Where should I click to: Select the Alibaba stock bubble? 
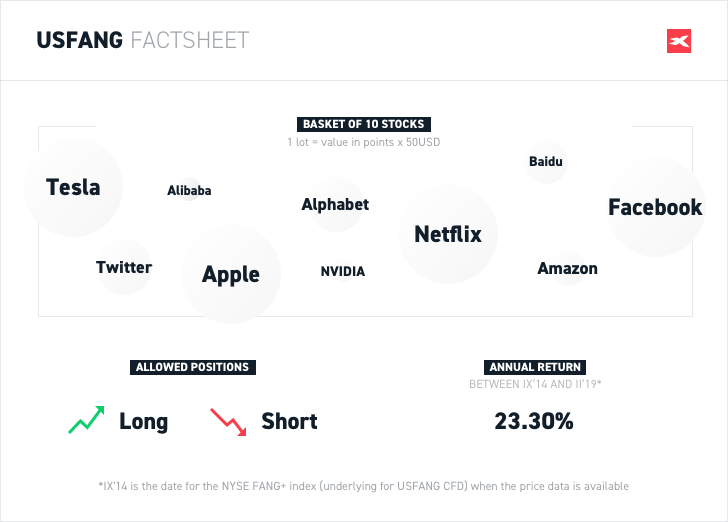(189, 190)
